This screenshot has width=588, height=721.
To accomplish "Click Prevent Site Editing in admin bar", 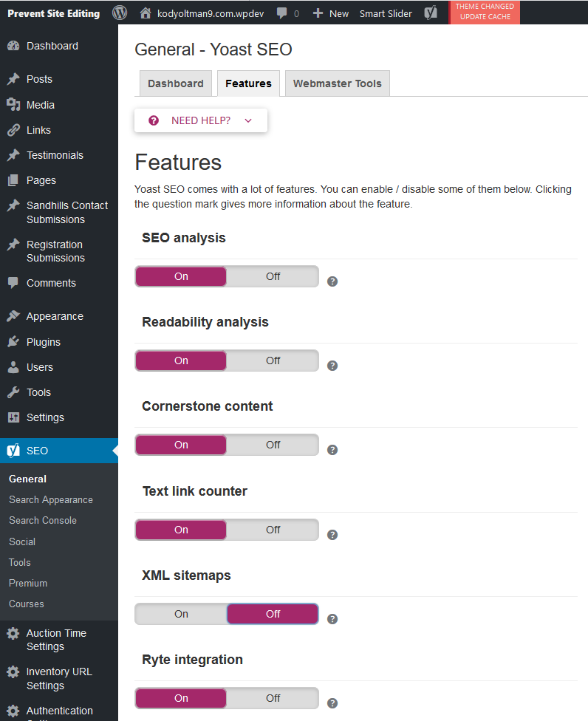I will (54, 13).
